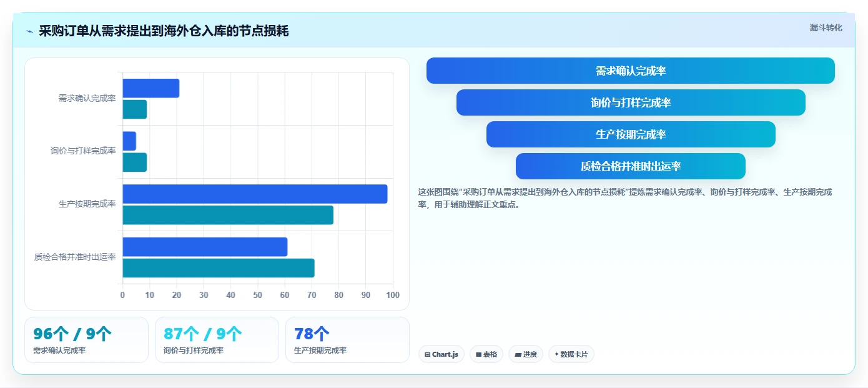
Task: Click the x-axis tick label 50
Action: [x=258, y=295]
